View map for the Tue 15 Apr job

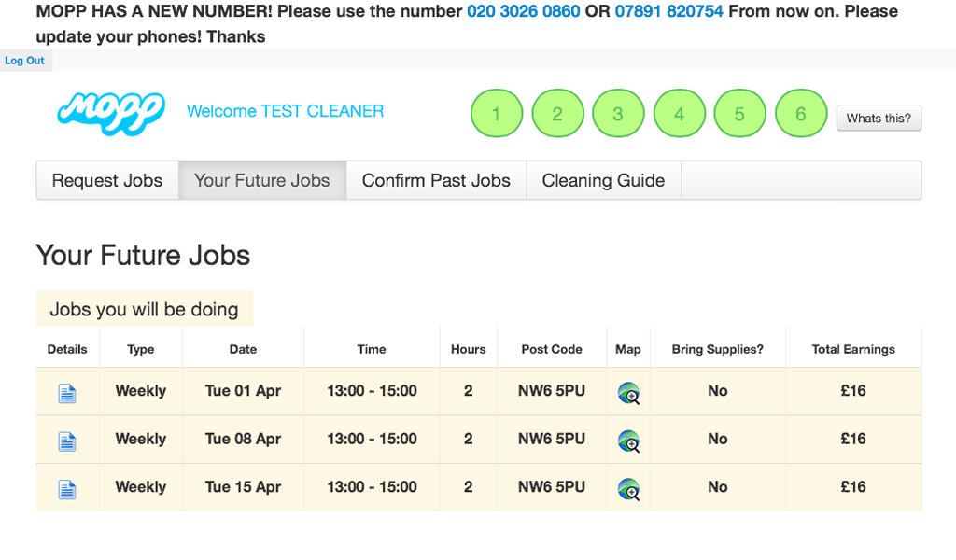[x=628, y=489]
